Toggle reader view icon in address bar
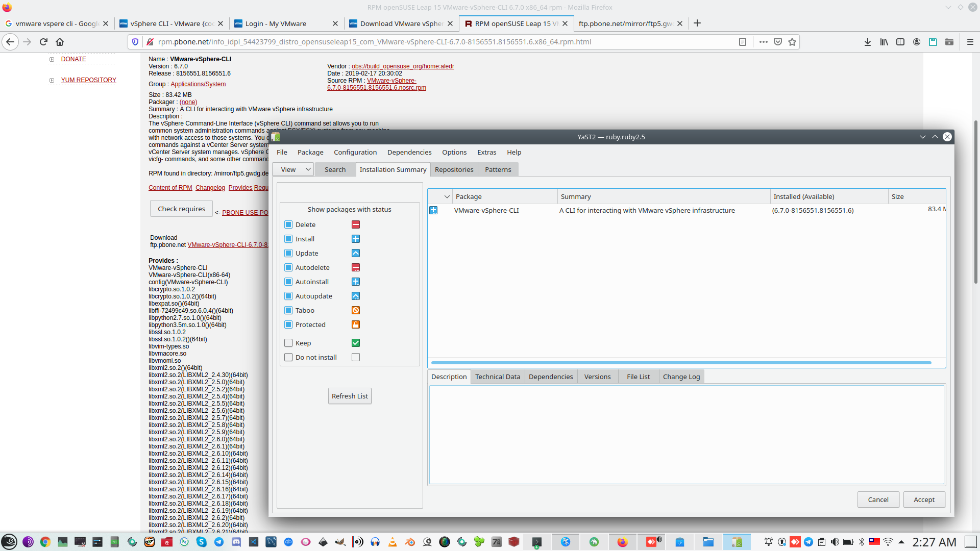980x551 pixels. click(743, 42)
